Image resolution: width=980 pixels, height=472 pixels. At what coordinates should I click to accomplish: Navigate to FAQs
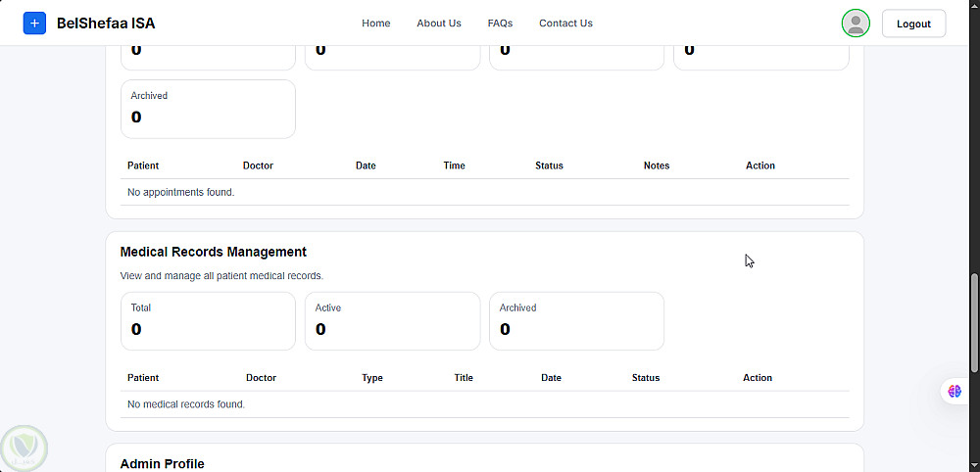click(x=500, y=24)
